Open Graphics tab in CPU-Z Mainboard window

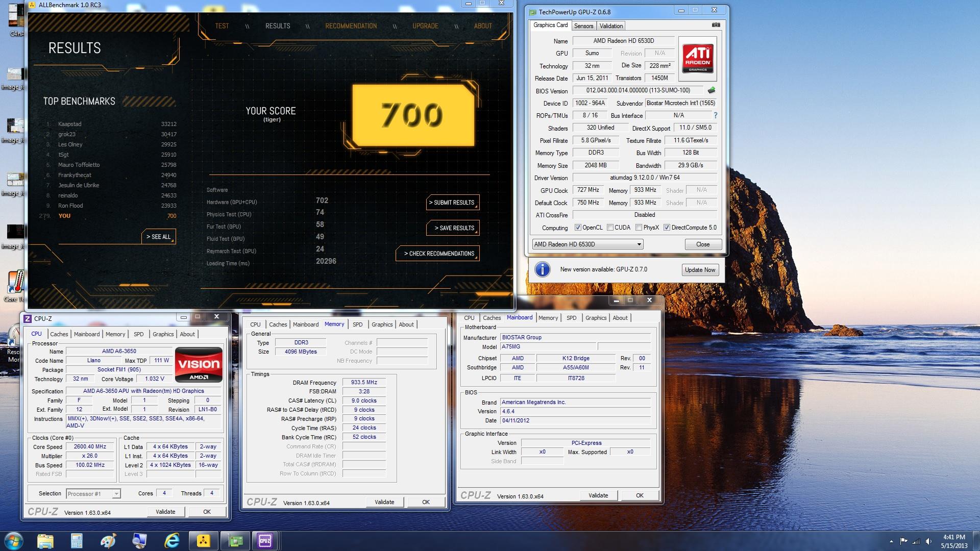coord(596,318)
